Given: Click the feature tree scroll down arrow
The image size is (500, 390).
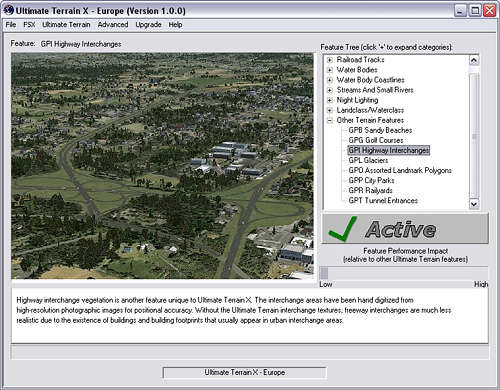Looking at the screenshot, I should click(474, 203).
